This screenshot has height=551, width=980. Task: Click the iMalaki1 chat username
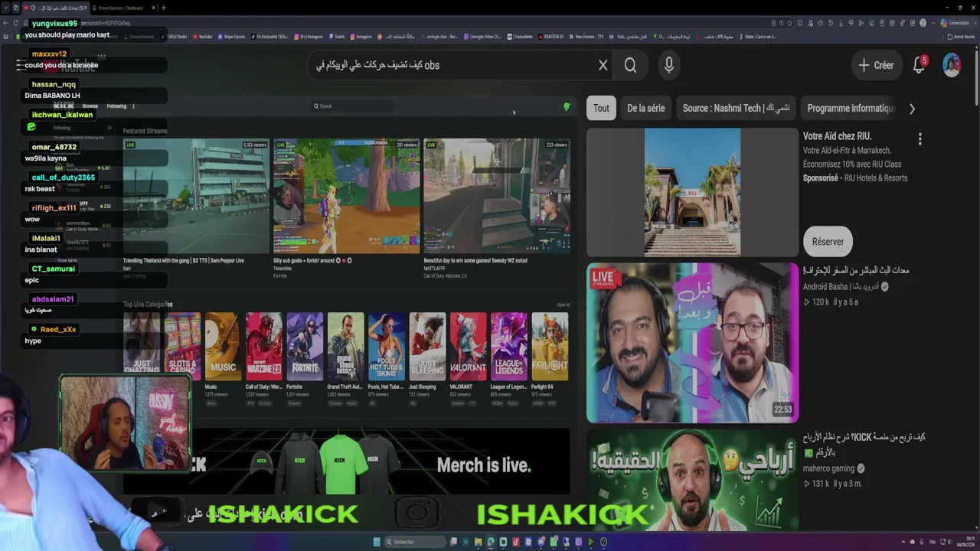click(x=46, y=238)
